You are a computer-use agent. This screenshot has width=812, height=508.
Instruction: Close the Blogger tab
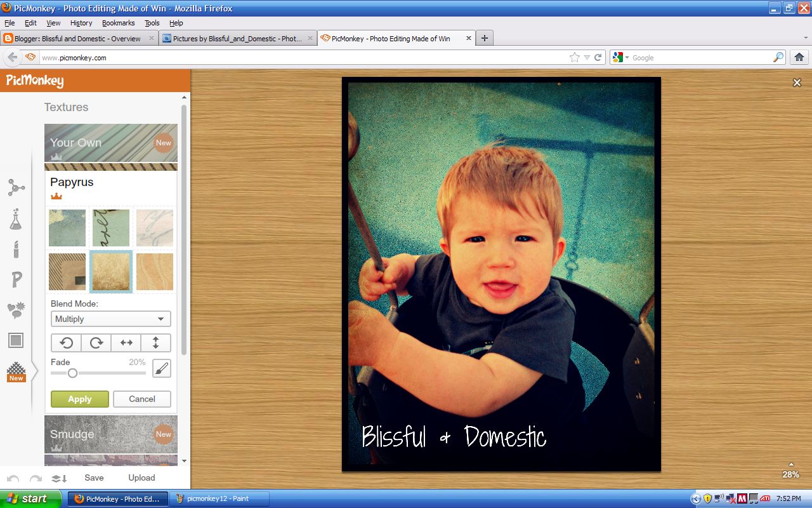coord(151,38)
